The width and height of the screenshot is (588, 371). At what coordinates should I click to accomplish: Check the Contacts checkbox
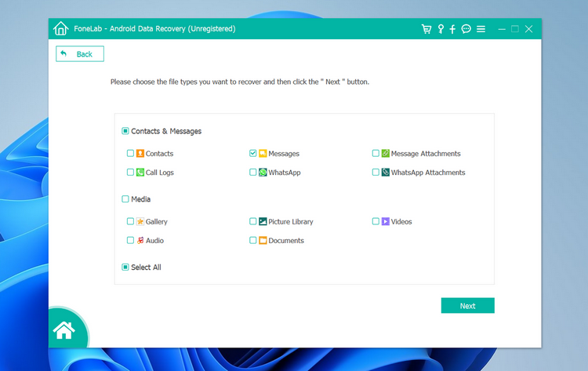pos(130,153)
